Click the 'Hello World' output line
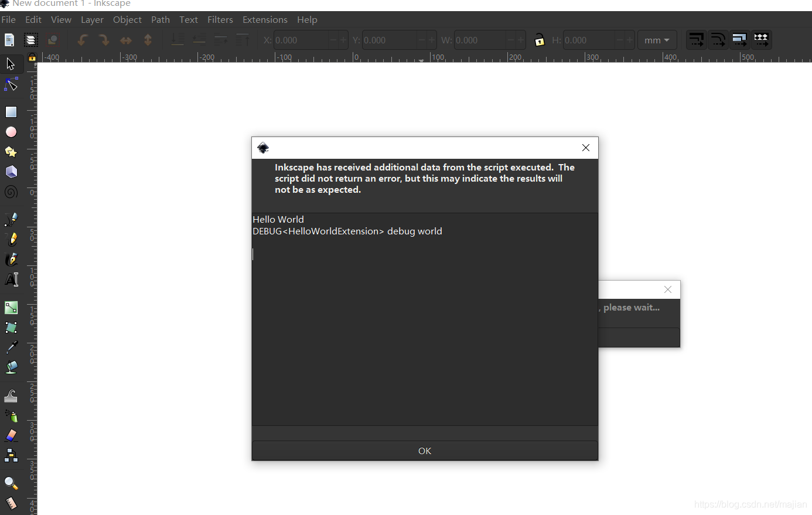Viewport: 812px width, 515px height. pyautogui.click(x=278, y=219)
